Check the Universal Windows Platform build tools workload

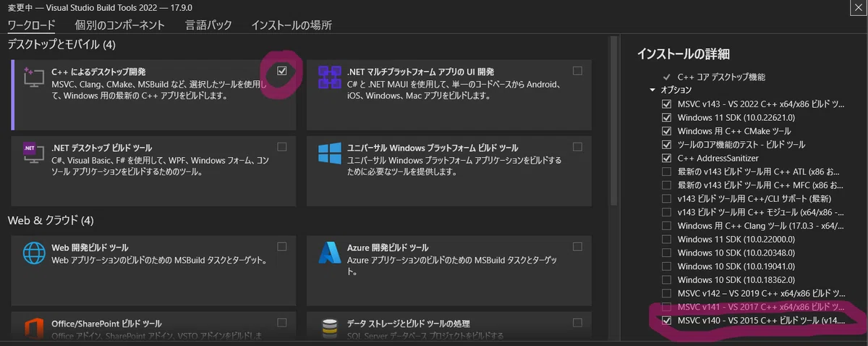577,147
